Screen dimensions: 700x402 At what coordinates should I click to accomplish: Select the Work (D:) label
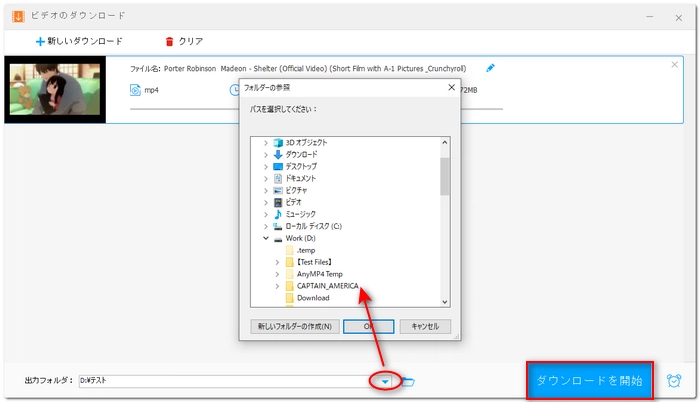coord(300,238)
